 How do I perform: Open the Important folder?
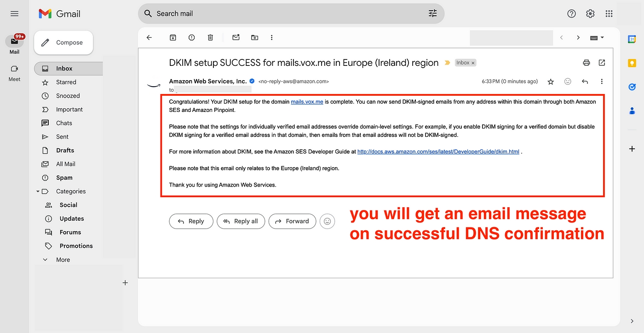pyautogui.click(x=69, y=109)
